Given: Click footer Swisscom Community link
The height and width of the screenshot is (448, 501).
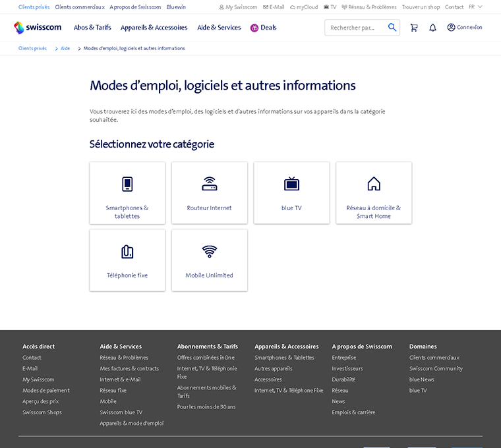Looking at the screenshot, I should point(436,368).
